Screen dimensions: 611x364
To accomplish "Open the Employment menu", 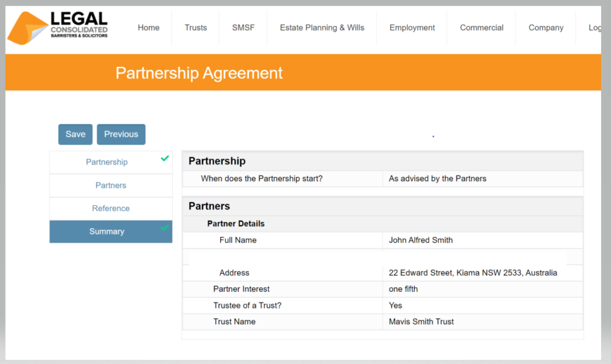I will click(412, 27).
